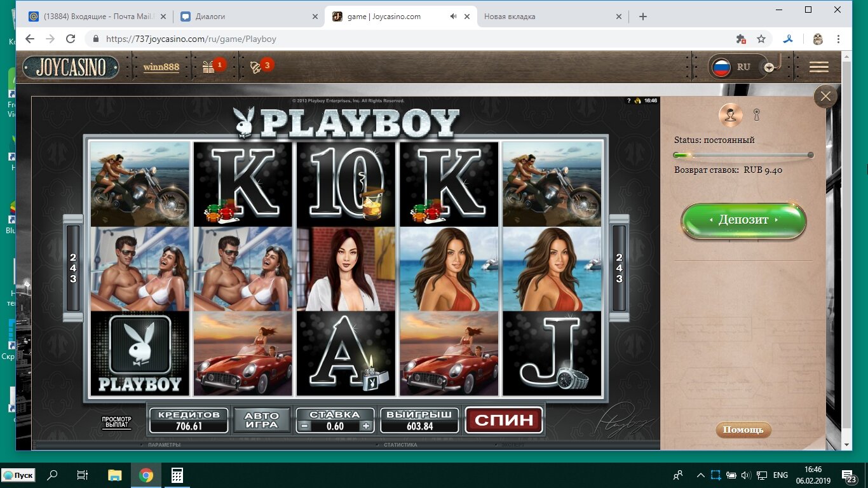Image resolution: width=868 pixels, height=488 pixels.
Task: Bookmark this page with the star icon
Action: (x=761, y=39)
